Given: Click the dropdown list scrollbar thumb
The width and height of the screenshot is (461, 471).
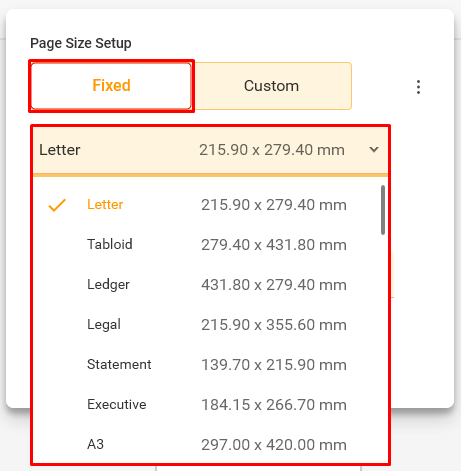Looking at the screenshot, I should point(383,210).
